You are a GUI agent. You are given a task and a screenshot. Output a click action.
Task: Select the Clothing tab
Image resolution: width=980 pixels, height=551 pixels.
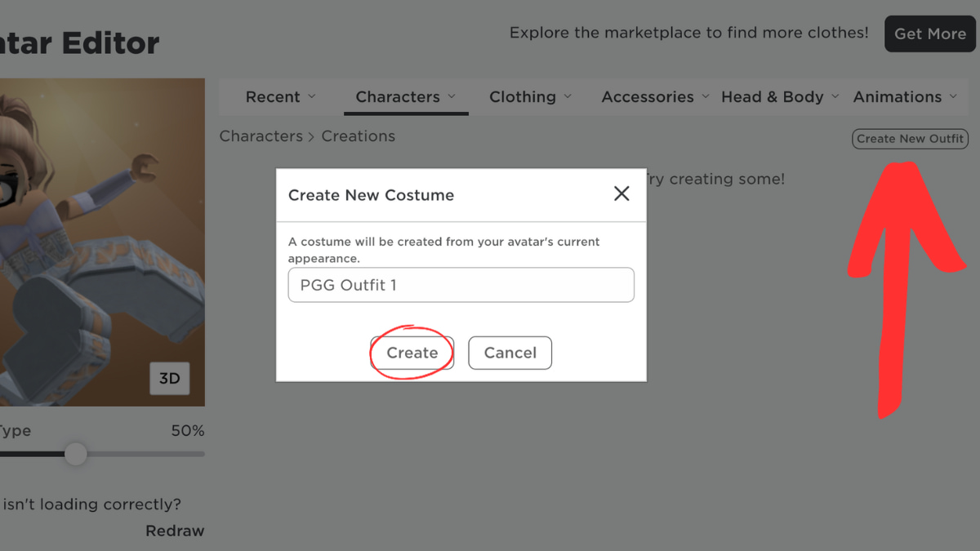(x=523, y=96)
